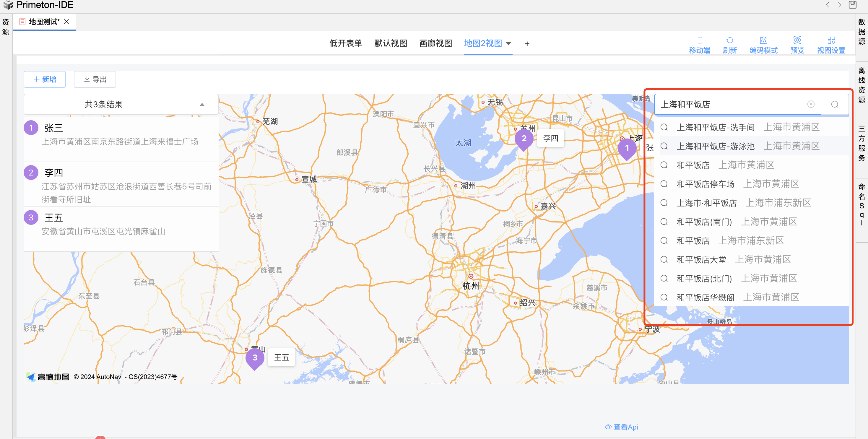This screenshot has width=868, height=439.
Task: Open view settings (视图设置) icon
Action: click(x=831, y=40)
